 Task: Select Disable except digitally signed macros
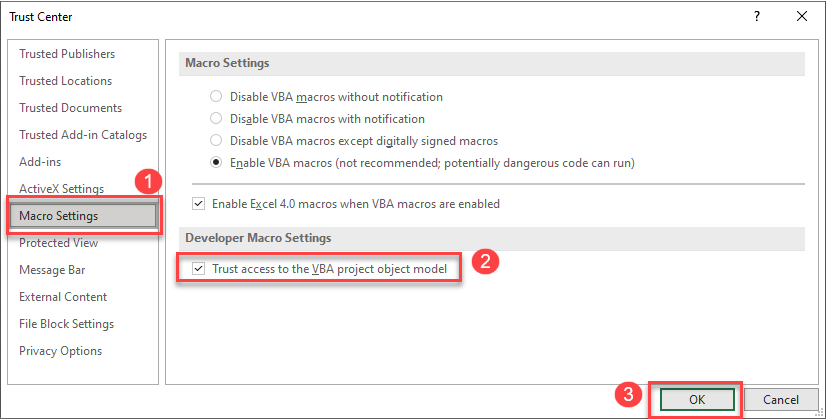click(x=216, y=141)
